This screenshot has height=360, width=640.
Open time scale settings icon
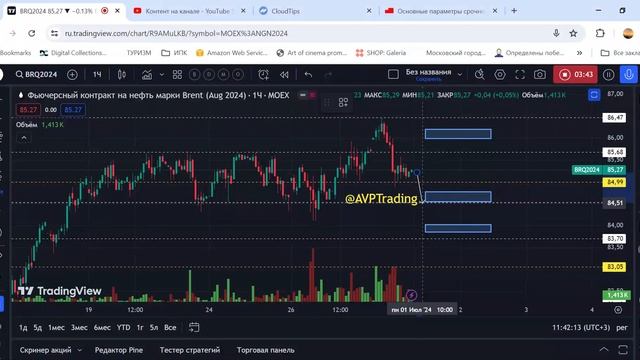tap(618, 310)
